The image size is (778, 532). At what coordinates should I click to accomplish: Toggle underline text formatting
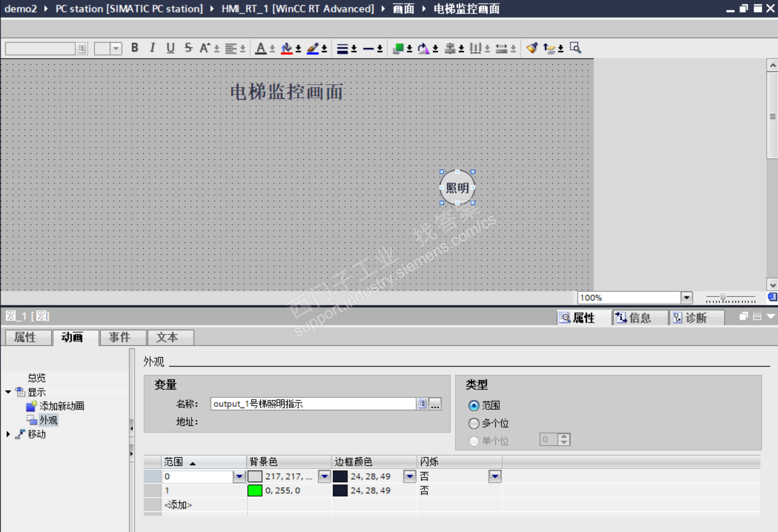[171, 48]
